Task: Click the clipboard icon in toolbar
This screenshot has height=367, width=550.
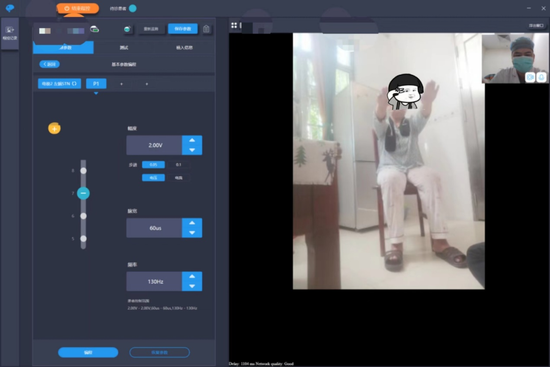Action: click(206, 29)
